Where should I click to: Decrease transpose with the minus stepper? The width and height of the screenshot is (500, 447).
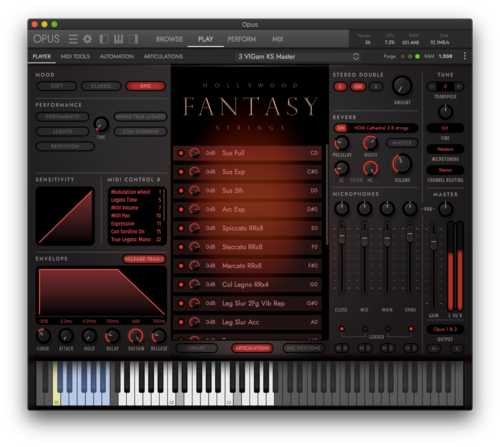432,87
